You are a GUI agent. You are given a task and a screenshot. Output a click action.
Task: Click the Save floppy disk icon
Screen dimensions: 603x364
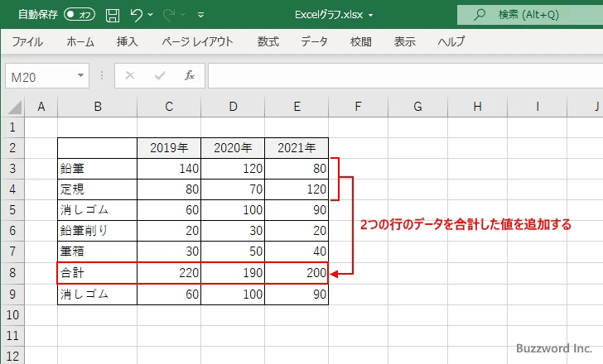(113, 14)
